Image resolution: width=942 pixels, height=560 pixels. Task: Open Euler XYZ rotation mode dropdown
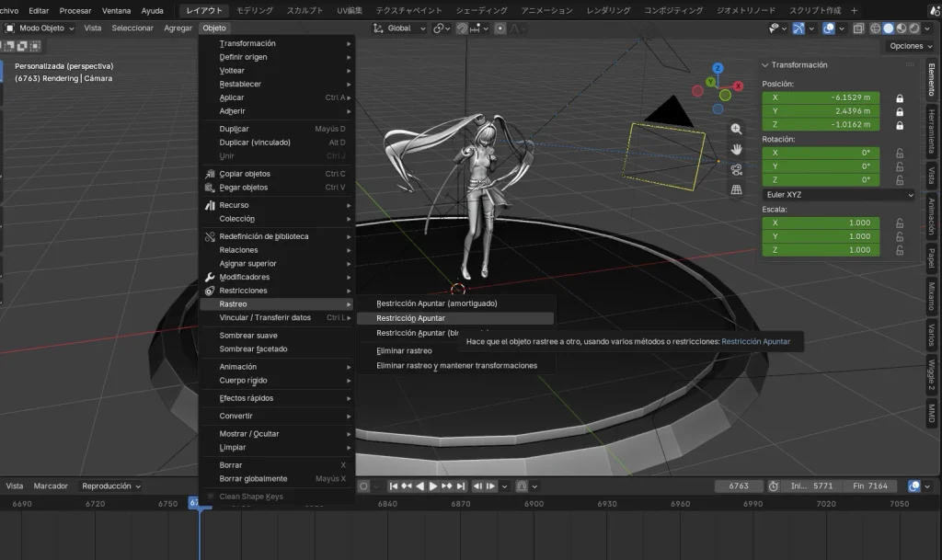click(839, 194)
